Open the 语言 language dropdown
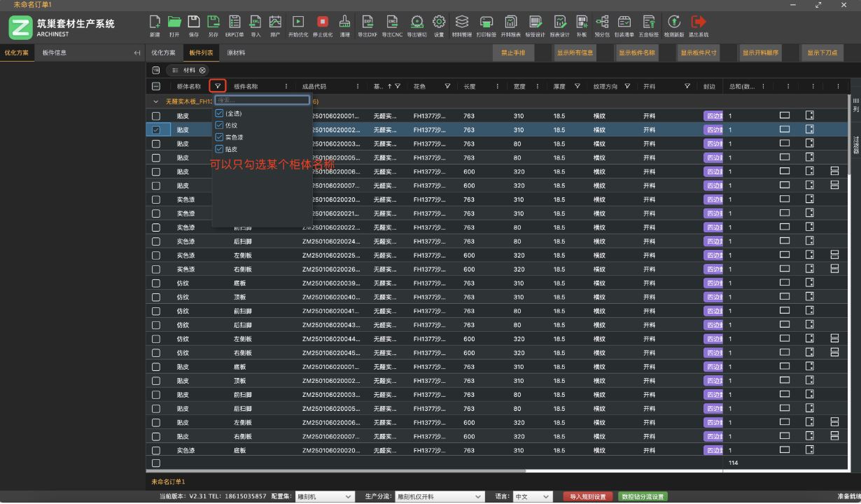 click(532, 496)
